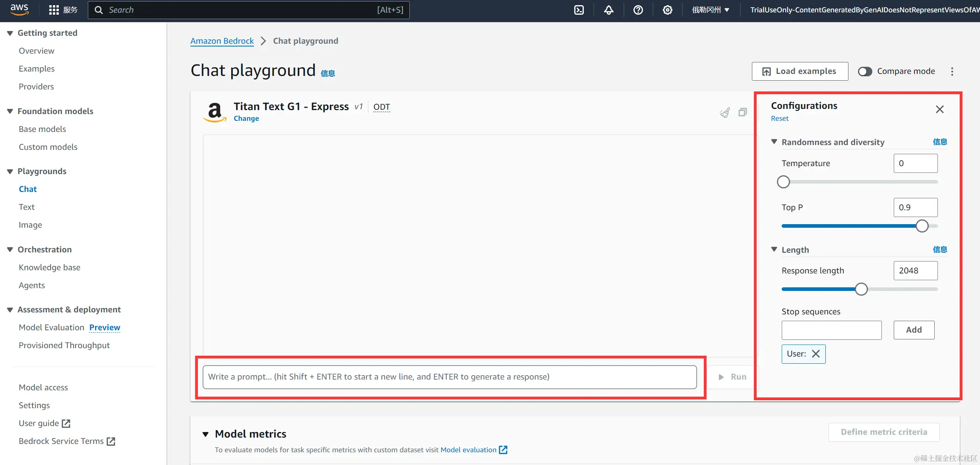Open the AWS services grid menu
This screenshot has height=465, width=980.
click(54, 10)
